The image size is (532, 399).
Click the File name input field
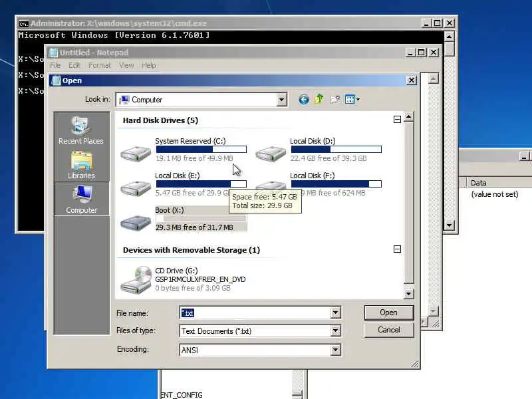255,313
